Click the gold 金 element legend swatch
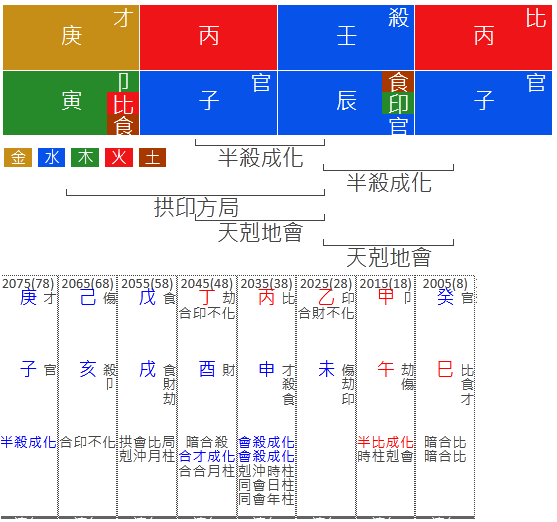 [18, 157]
